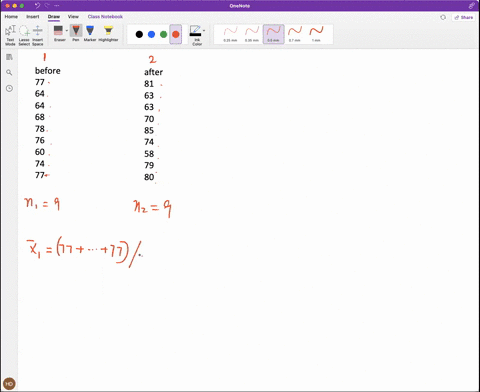Activate the Lasso Select tool

(24, 35)
